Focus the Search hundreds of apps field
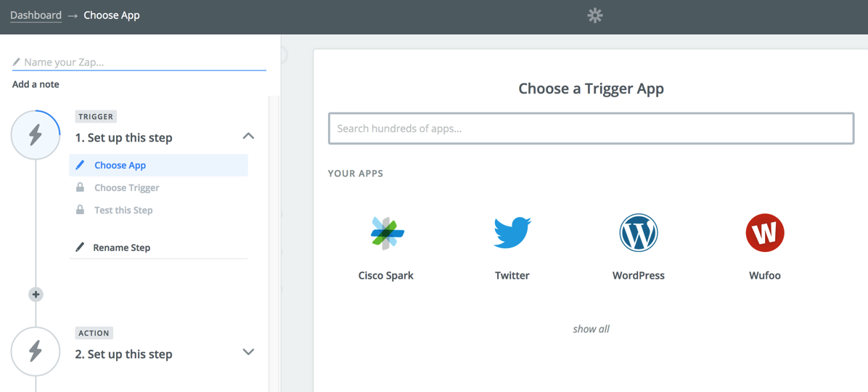 pyautogui.click(x=591, y=128)
